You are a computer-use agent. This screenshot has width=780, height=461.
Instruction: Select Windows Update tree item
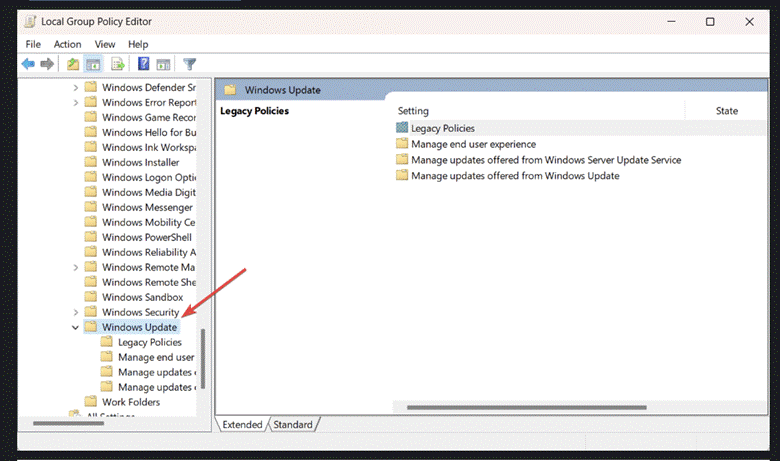click(x=140, y=327)
